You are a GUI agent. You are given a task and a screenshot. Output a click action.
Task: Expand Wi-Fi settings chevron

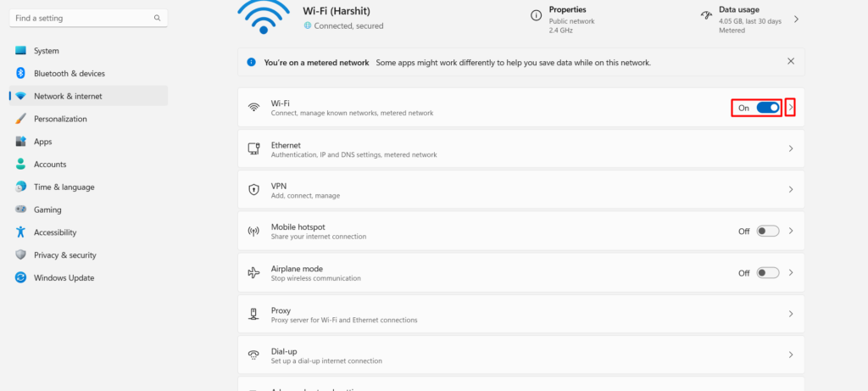tap(791, 108)
